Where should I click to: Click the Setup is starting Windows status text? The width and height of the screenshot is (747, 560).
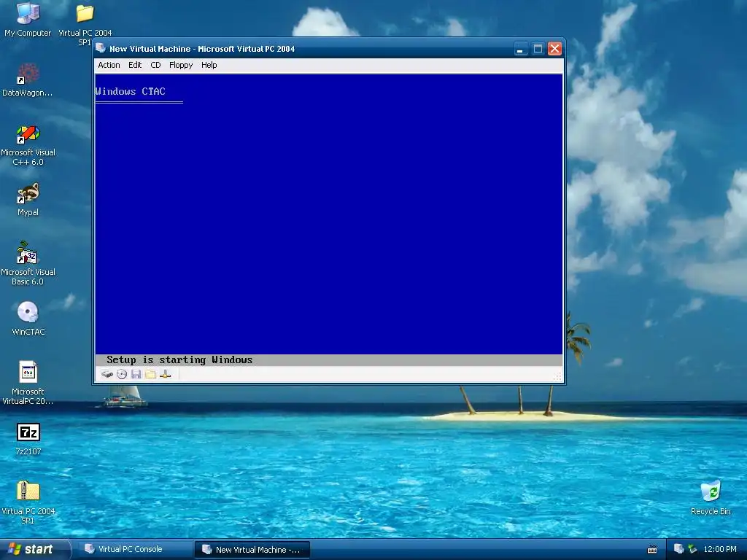[x=179, y=360]
